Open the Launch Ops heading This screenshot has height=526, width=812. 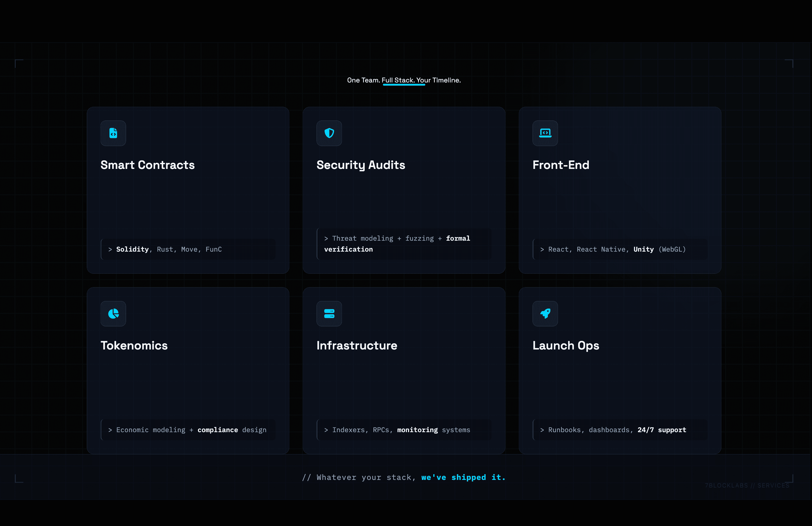[x=566, y=345]
